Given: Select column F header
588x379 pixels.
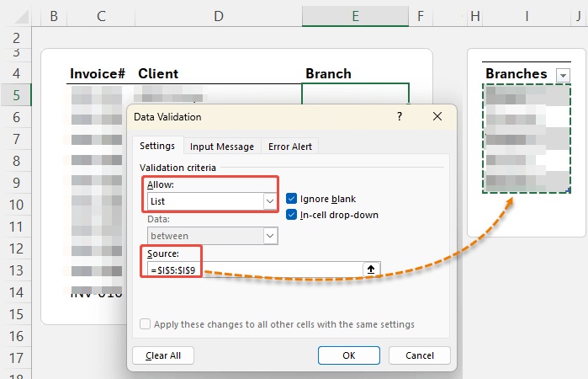Looking at the screenshot, I should click(x=421, y=16).
